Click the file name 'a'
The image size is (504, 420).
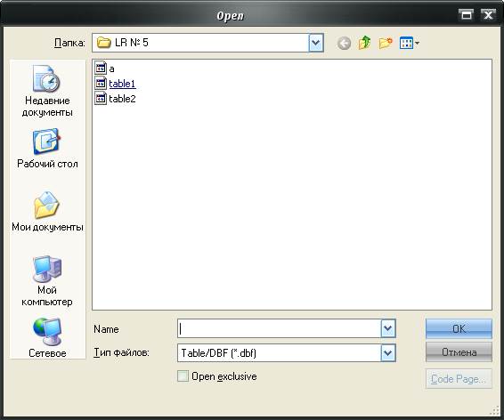pyautogui.click(x=111, y=69)
